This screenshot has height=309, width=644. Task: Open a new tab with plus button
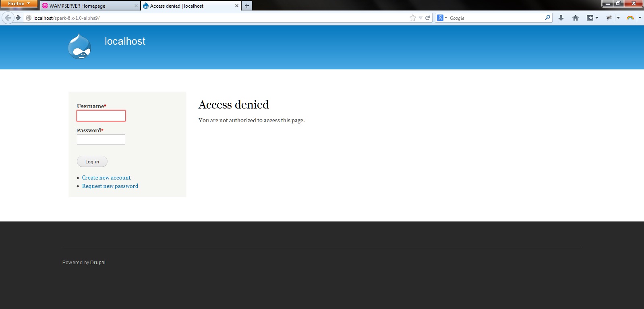click(x=247, y=6)
